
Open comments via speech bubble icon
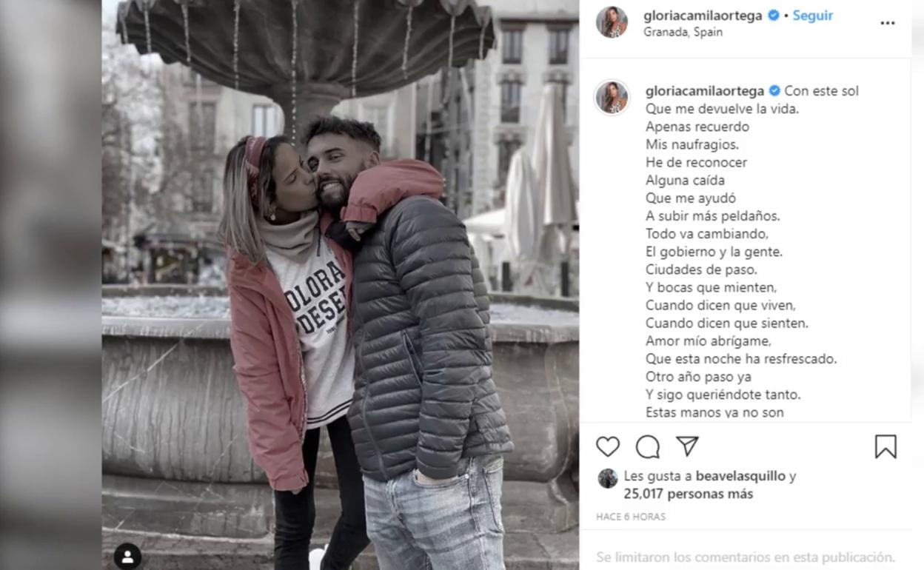[648, 446]
